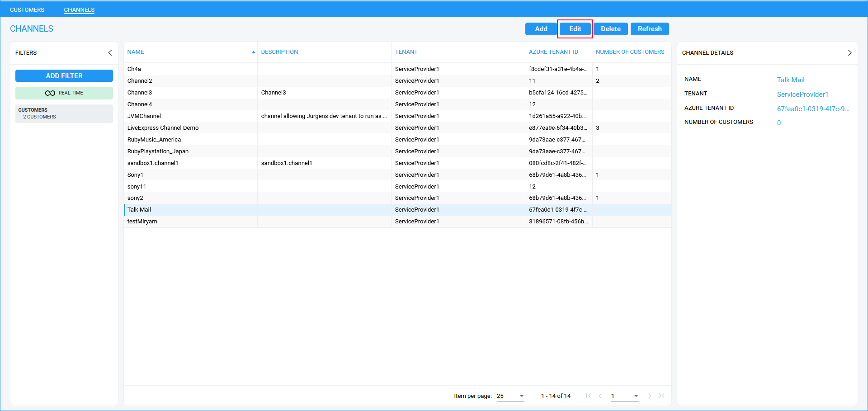Viewport: 868px width, 411px height.
Task: Click Azure ID 080fcd8c cell
Action: 558,163
